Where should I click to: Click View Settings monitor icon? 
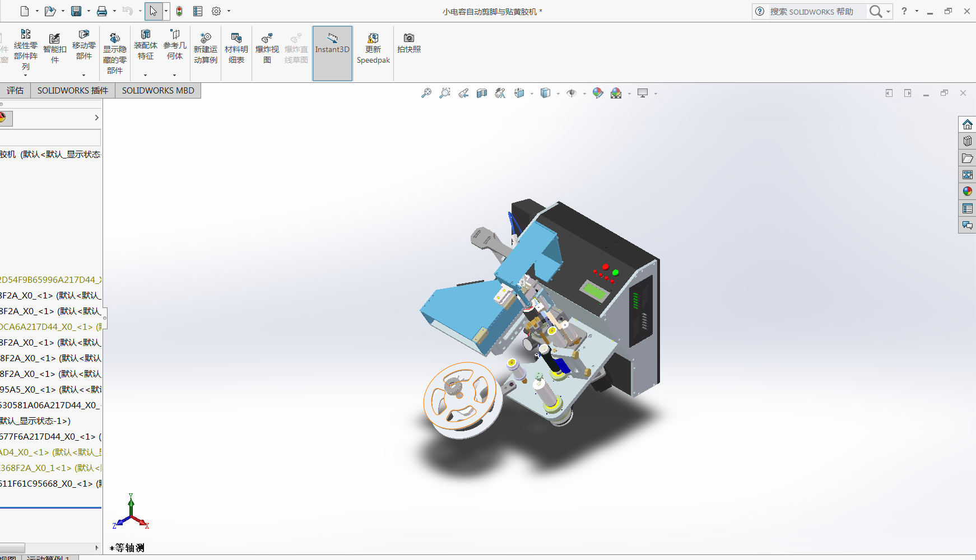(x=643, y=93)
